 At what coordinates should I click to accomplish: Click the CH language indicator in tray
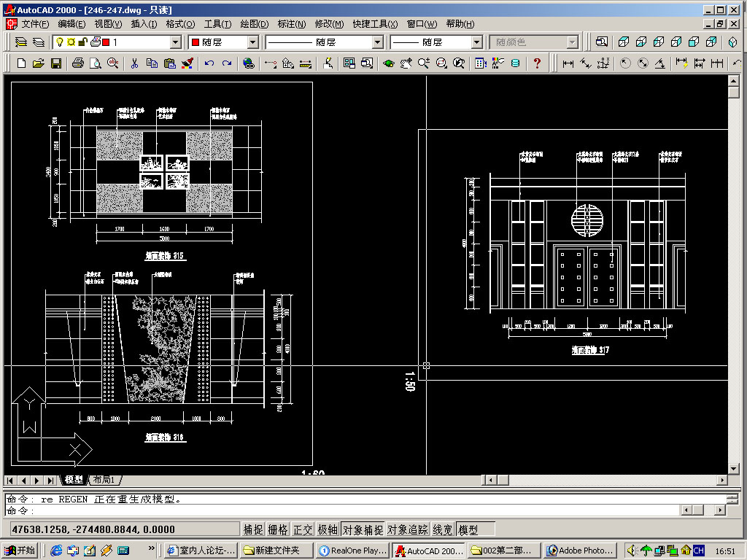coord(699,551)
